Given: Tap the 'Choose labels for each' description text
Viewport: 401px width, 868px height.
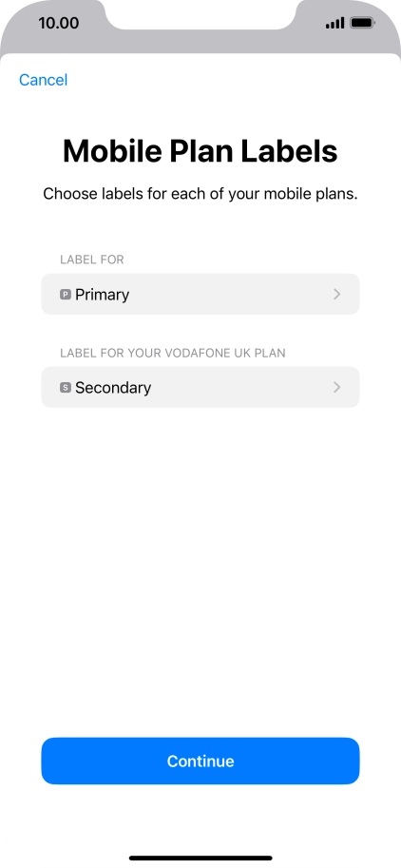Looking at the screenshot, I should pyautogui.click(x=200, y=194).
